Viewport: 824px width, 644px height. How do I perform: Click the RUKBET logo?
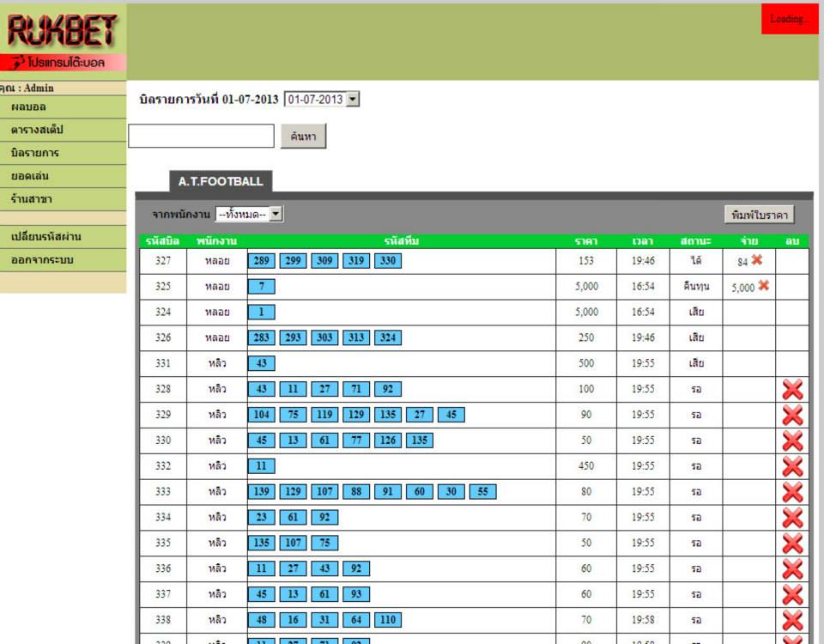coord(63,30)
